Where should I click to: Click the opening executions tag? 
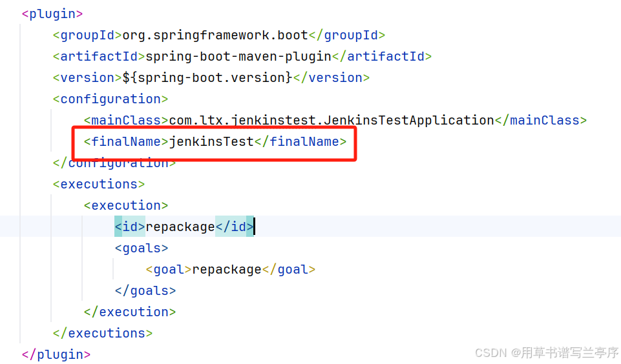(99, 185)
